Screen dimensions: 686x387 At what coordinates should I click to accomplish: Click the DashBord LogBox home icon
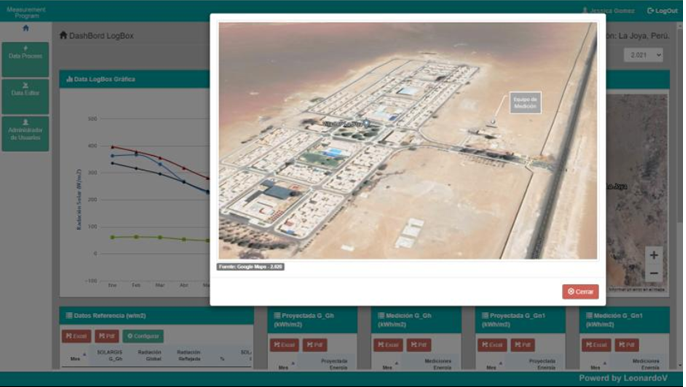[x=63, y=35]
